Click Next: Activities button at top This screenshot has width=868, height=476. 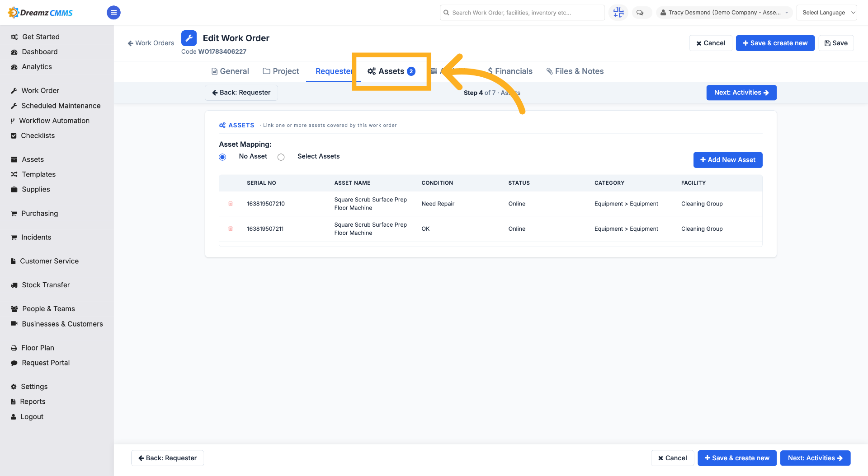tap(741, 93)
